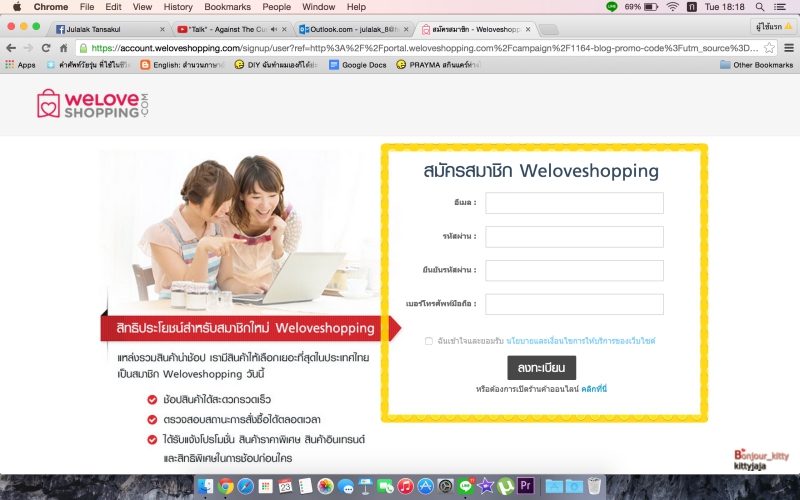The image size is (800, 500).
Task: Open the Apple menu
Action: pyautogui.click(x=17, y=7)
